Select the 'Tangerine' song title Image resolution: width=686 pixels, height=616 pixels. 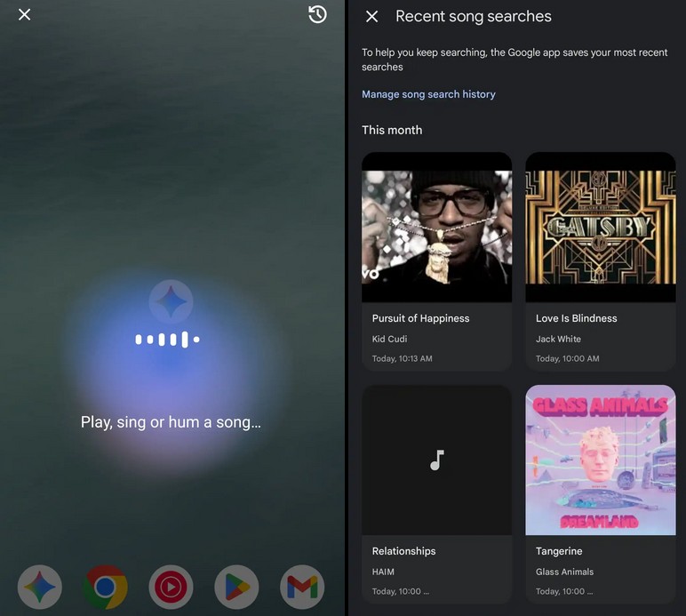point(559,551)
